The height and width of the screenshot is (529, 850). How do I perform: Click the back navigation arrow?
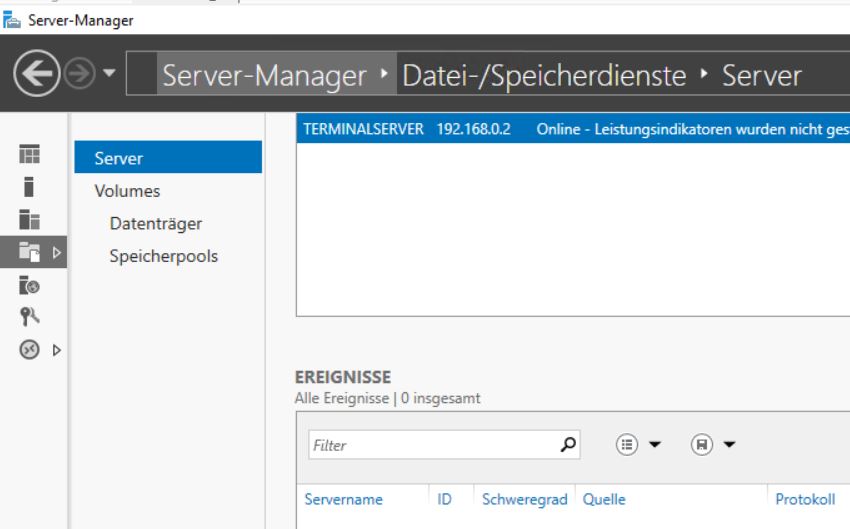pyautogui.click(x=36, y=73)
